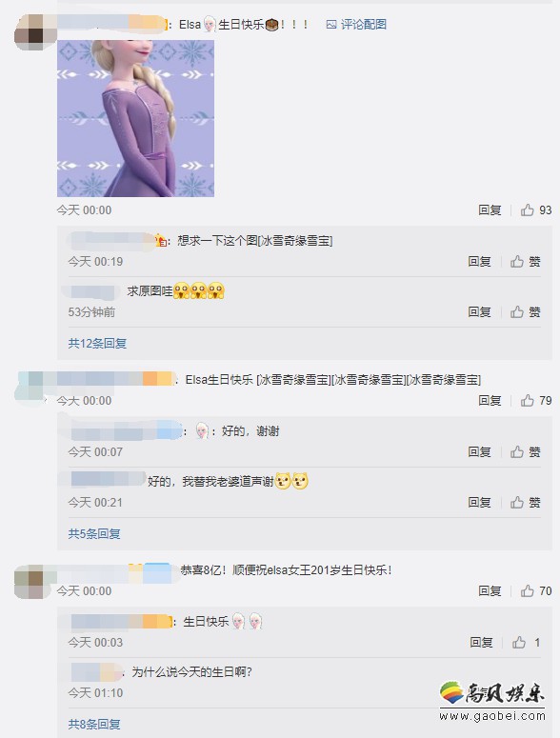This screenshot has height=738, width=560.
Task: Reply to the first Elsa birthday comment
Action: (x=490, y=209)
